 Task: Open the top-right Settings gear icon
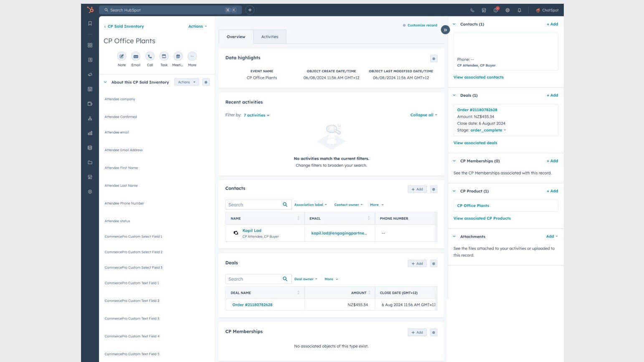click(507, 10)
